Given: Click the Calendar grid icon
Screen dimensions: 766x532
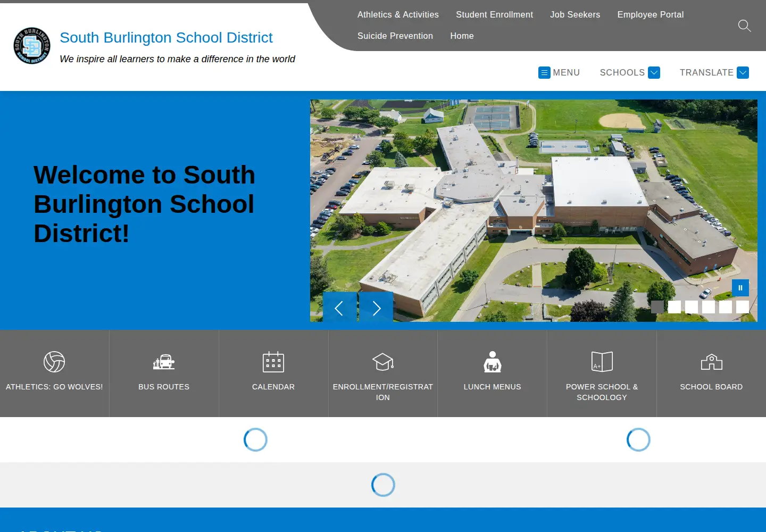Looking at the screenshot, I should point(273,362).
